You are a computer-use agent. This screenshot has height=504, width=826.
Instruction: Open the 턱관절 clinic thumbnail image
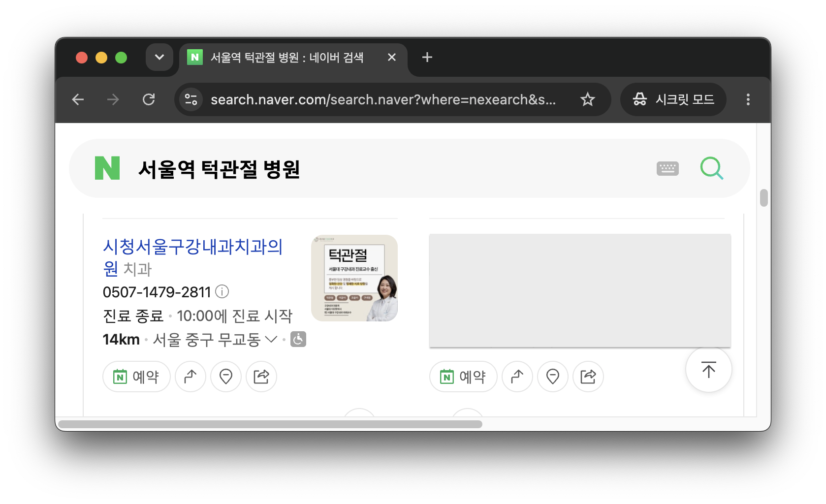(x=354, y=278)
